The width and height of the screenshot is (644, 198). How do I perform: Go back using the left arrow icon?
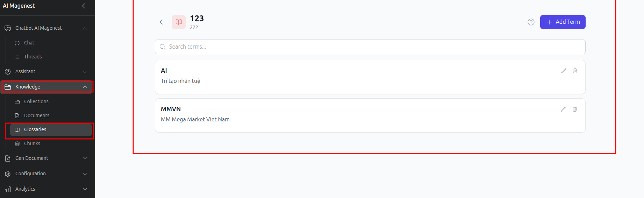tap(161, 22)
